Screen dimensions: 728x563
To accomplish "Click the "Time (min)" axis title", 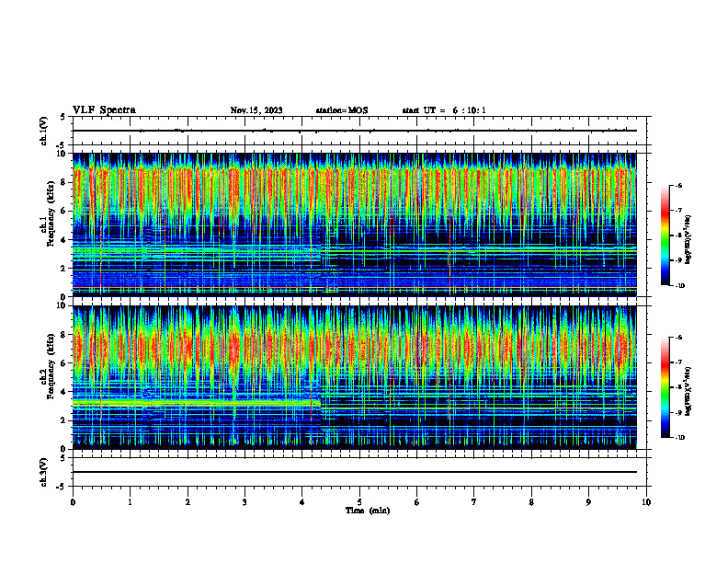I will 368,511.
